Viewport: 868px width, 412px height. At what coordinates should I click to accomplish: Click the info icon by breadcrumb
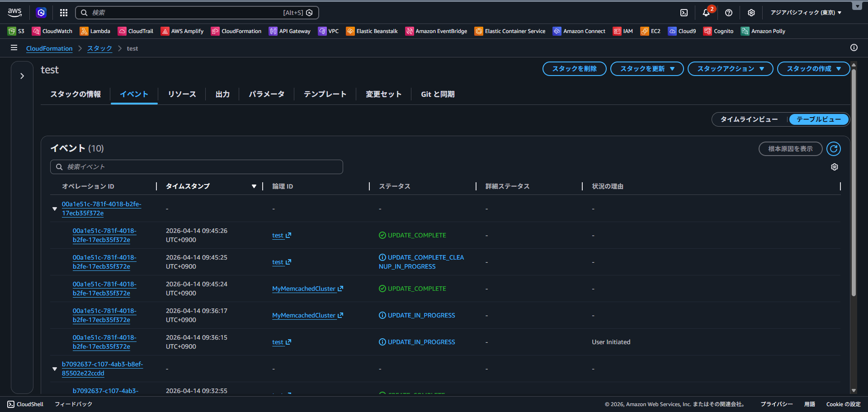click(x=854, y=48)
